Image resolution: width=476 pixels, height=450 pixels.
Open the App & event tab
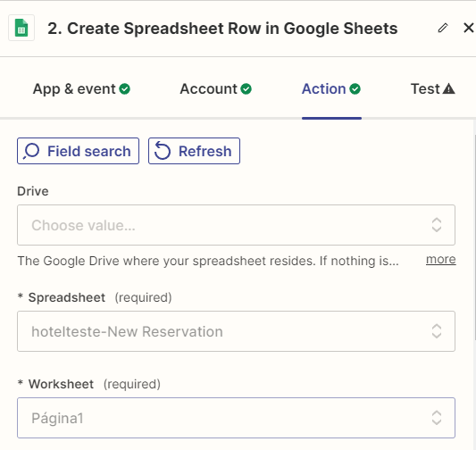point(81,89)
